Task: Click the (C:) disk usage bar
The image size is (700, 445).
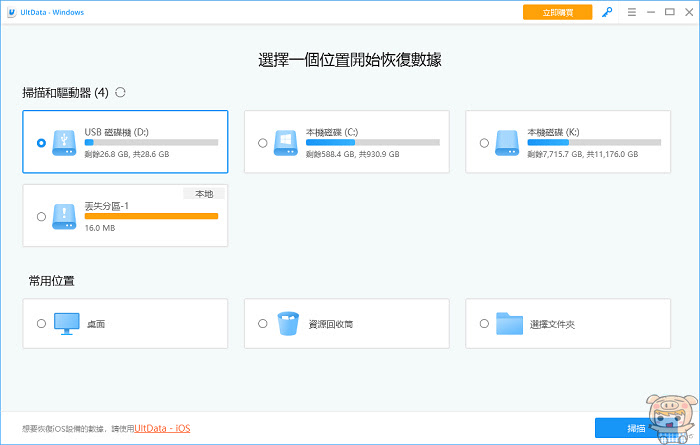Action: coord(373,142)
